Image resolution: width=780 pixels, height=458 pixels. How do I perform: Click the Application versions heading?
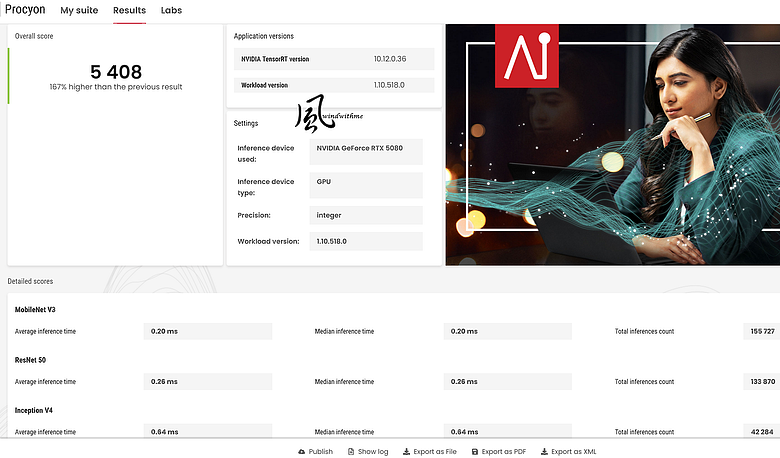tap(264, 36)
